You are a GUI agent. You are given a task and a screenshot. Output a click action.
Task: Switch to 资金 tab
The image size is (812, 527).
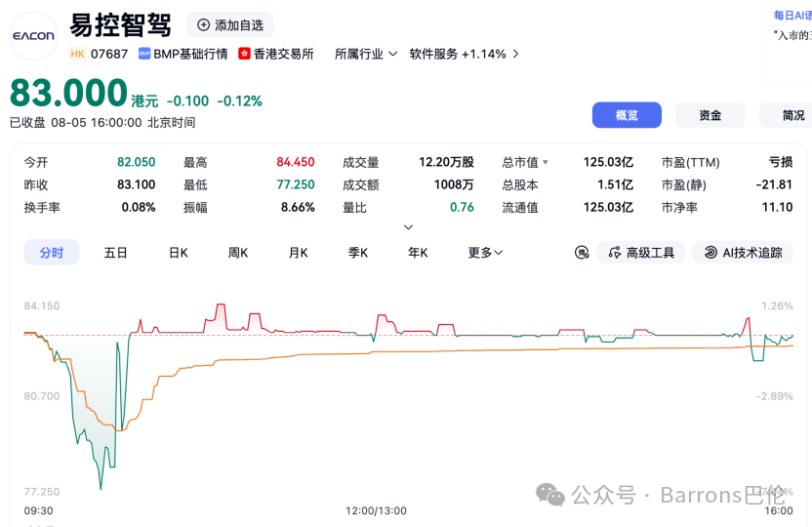click(x=710, y=115)
